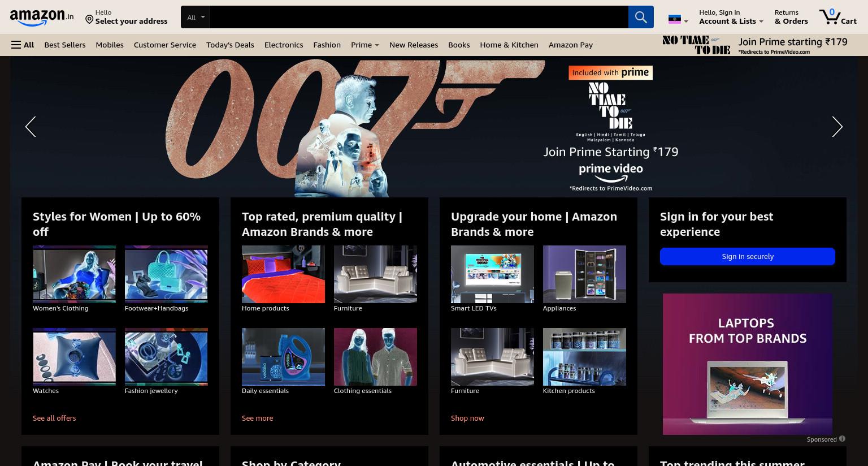Click the Sign in securely button

tap(748, 256)
